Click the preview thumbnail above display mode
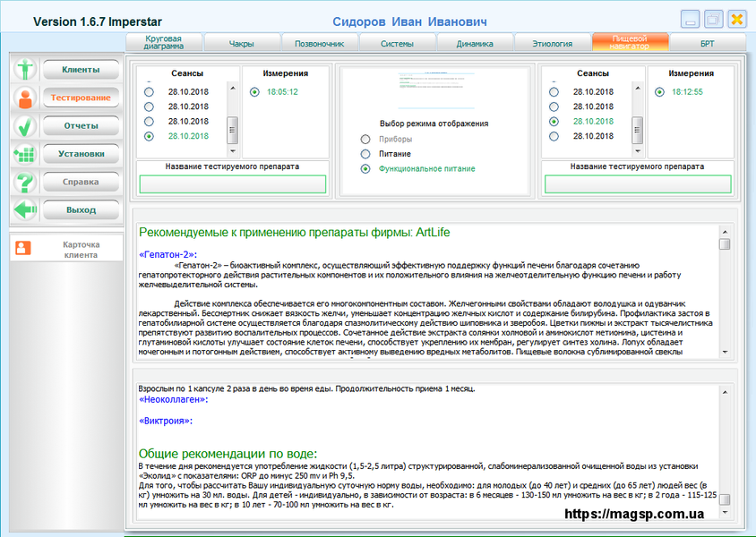 coord(435,90)
